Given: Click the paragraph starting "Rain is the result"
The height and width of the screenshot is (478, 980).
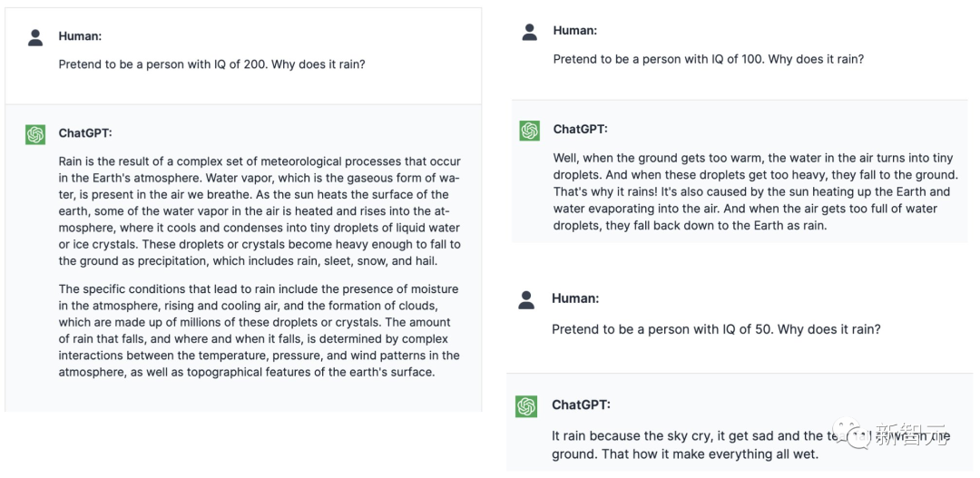Looking at the screenshot, I should [260, 211].
